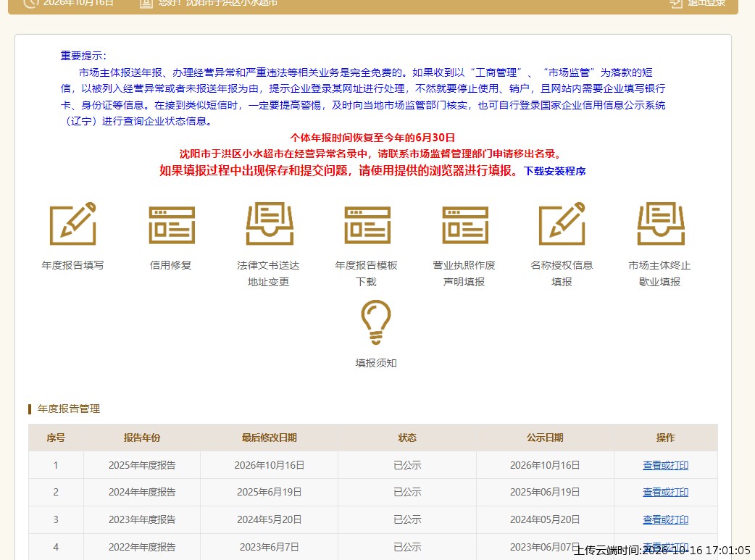This screenshot has height=560, width=755.
Task: View or print the 2025年年度报告
Action: click(x=665, y=465)
